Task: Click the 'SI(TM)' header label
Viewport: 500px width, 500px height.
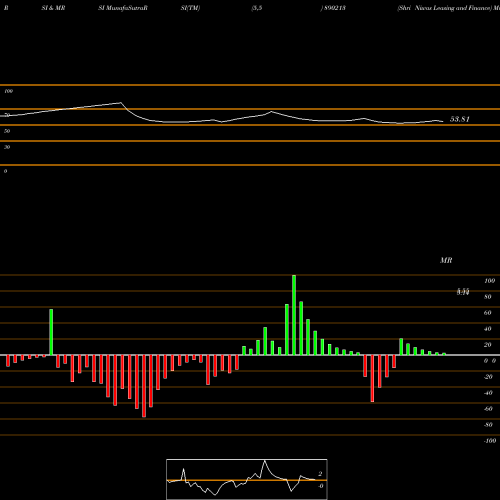Action: tap(190, 8)
